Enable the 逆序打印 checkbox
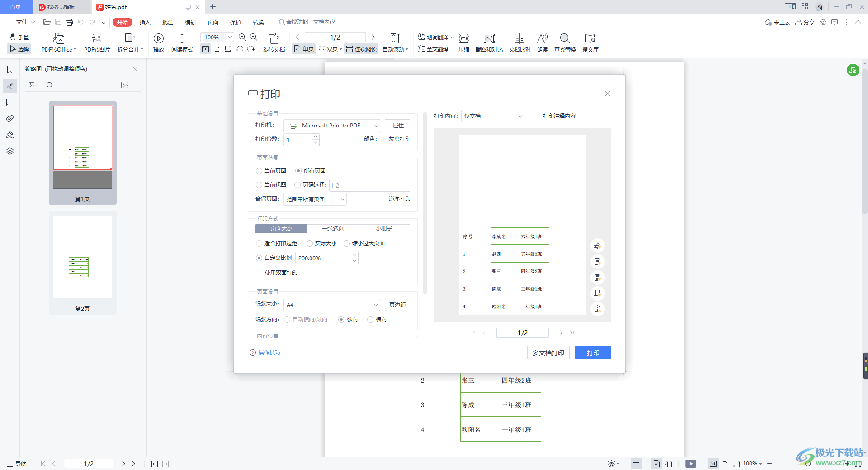The height and width of the screenshot is (470, 868). 383,199
